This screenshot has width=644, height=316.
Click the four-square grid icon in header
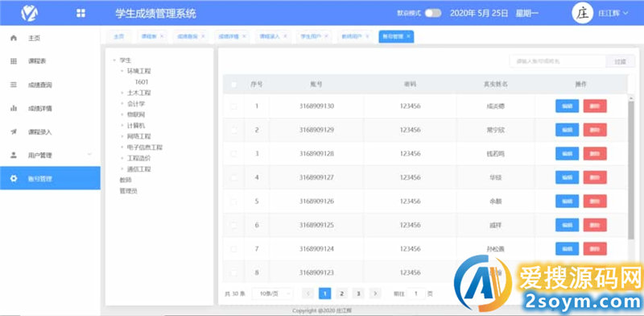click(x=81, y=13)
